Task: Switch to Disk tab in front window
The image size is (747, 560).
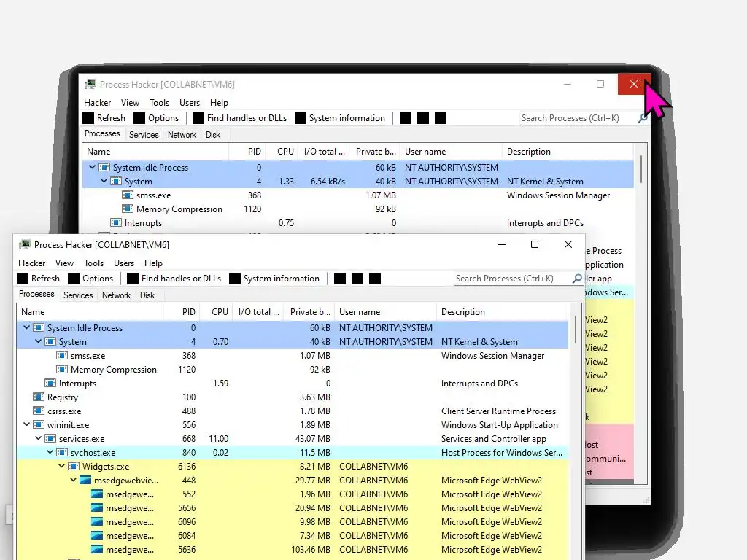Action: click(147, 295)
